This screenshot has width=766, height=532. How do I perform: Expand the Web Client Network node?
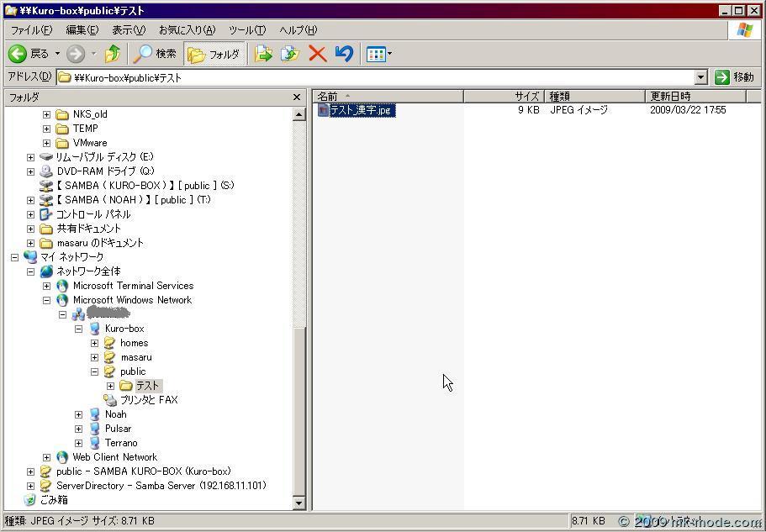point(46,457)
